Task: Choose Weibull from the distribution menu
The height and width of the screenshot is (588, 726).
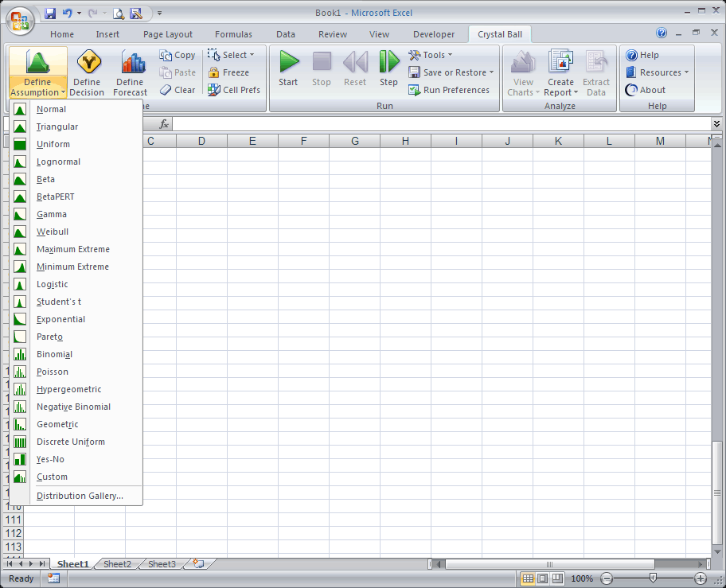Action: tap(53, 232)
